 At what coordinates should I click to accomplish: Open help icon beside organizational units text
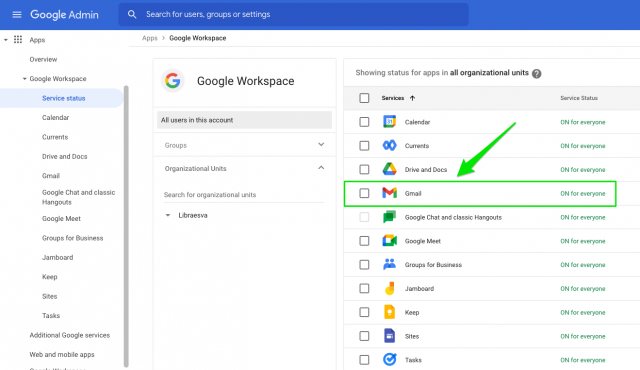(x=537, y=73)
